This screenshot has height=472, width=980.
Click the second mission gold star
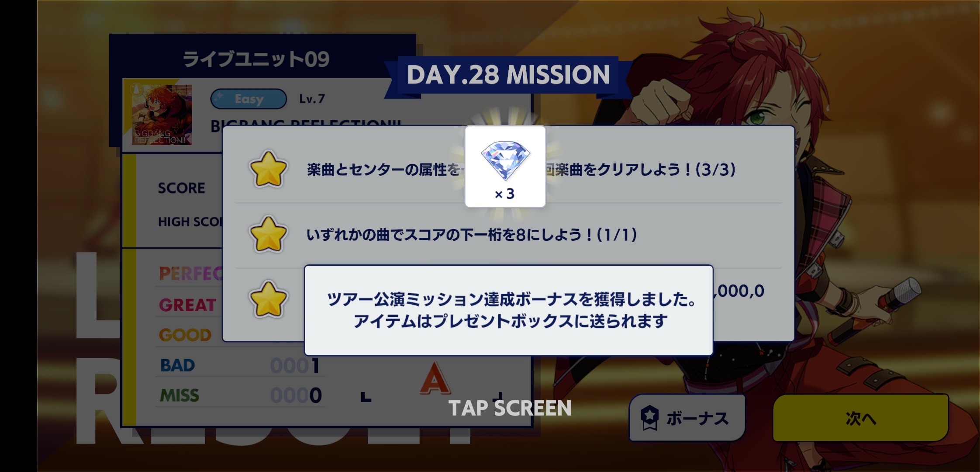pos(268,235)
